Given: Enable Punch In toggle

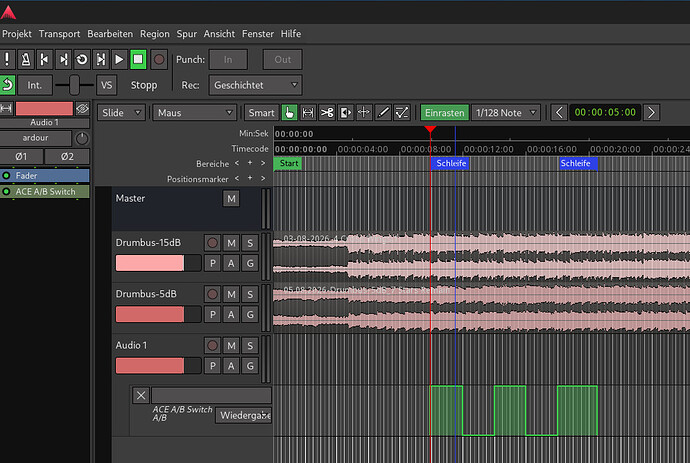Looking at the screenshot, I should point(228,59).
